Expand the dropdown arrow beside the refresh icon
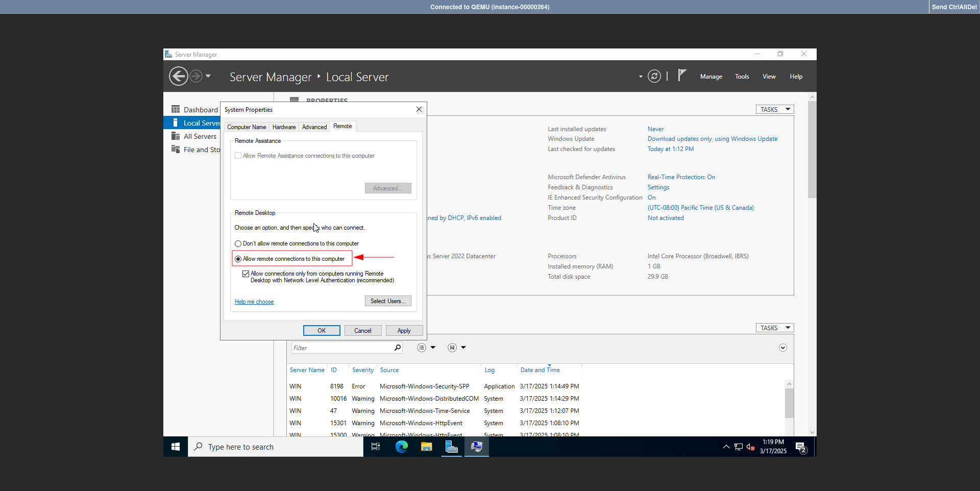This screenshot has width=980, height=491. tap(641, 77)
